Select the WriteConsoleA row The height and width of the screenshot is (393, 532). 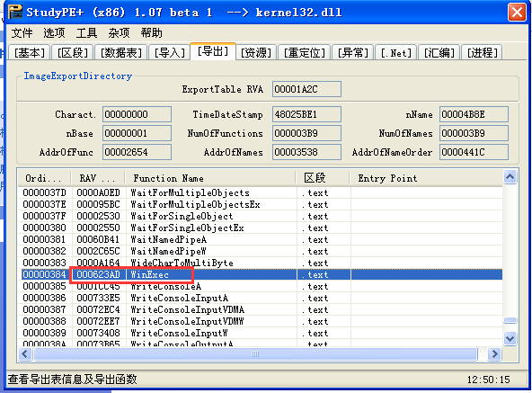(x=261, y=286)
